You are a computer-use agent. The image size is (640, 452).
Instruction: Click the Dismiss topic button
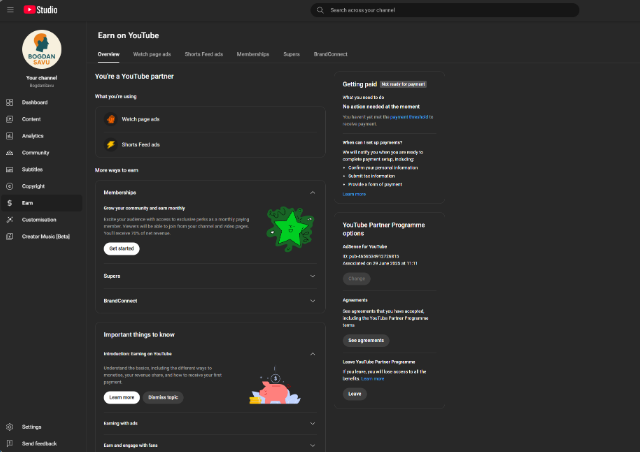pyautogui.click(x=163, y=397)
